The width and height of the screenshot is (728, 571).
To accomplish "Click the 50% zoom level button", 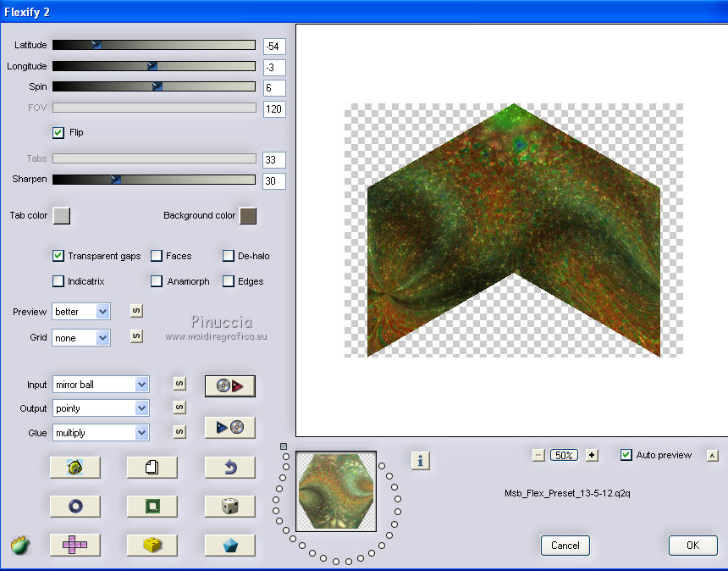I will point(564,455).
